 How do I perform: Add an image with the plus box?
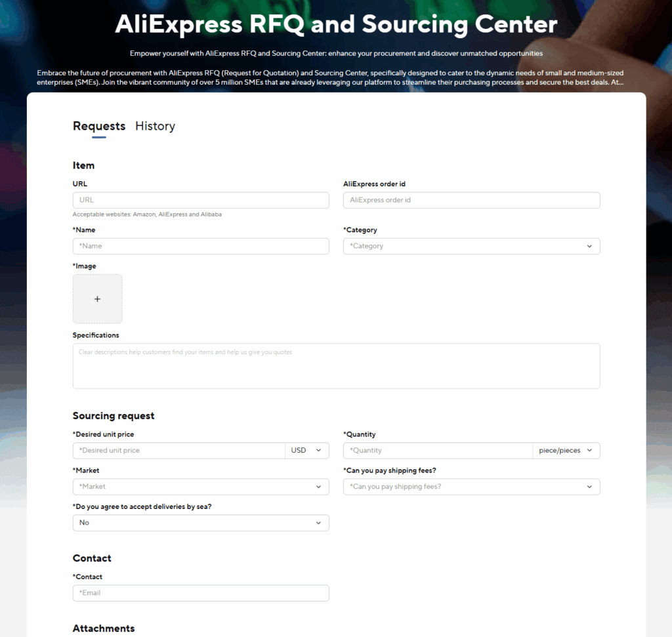(x=97, y=299)
